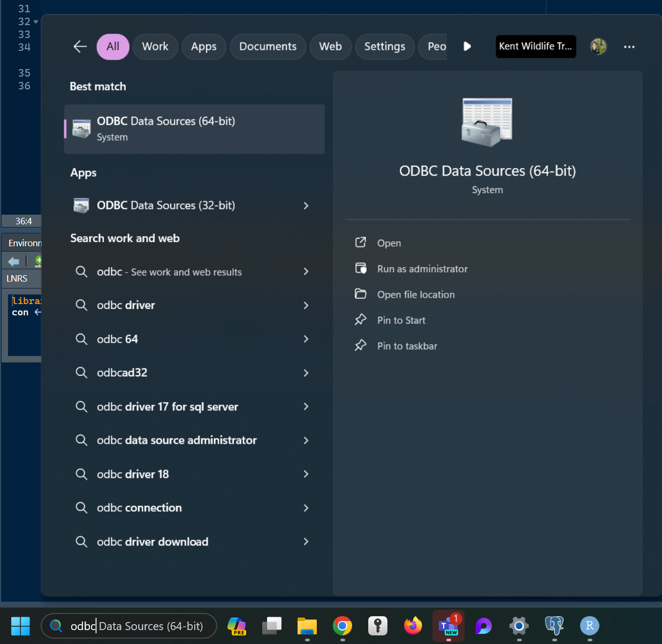This screenshot has width=662, height=644.
Task: Click the pgAdmin elephant taskbar icon
Action: point(554,625)
